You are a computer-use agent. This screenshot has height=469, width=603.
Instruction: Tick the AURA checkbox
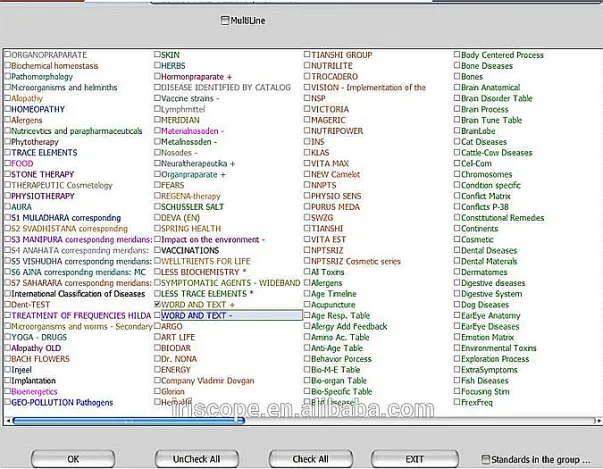(8, 207)
